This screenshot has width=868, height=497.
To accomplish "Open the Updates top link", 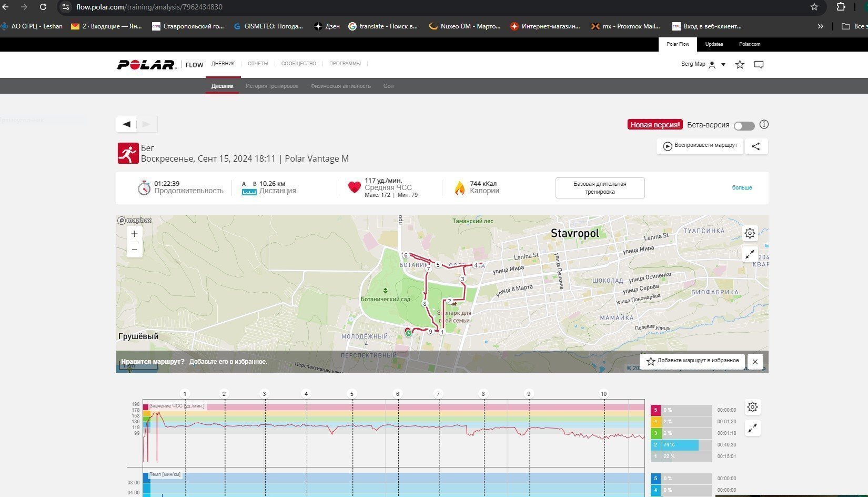I will 714,44.
